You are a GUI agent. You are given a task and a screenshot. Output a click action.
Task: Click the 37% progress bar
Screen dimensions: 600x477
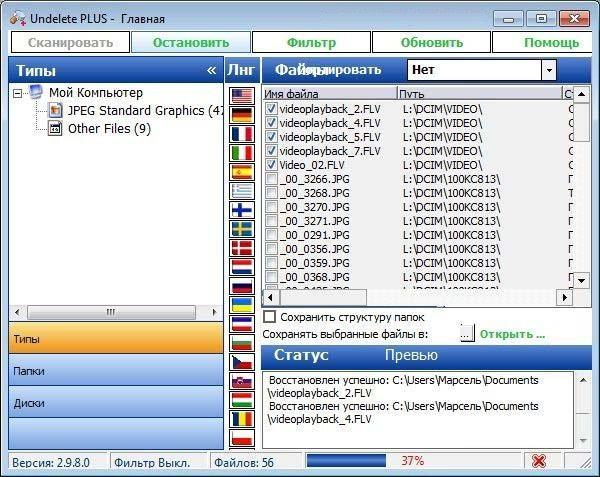click(x=413, y=461)
